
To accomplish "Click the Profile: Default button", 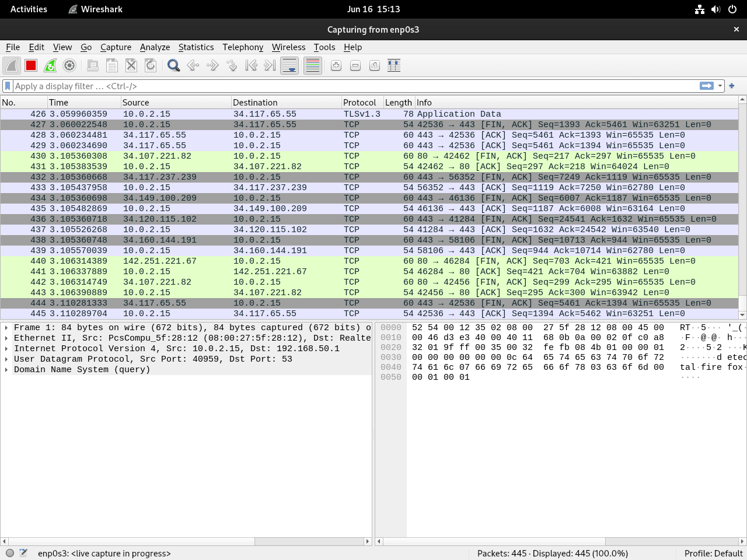I will click(713, 553).
